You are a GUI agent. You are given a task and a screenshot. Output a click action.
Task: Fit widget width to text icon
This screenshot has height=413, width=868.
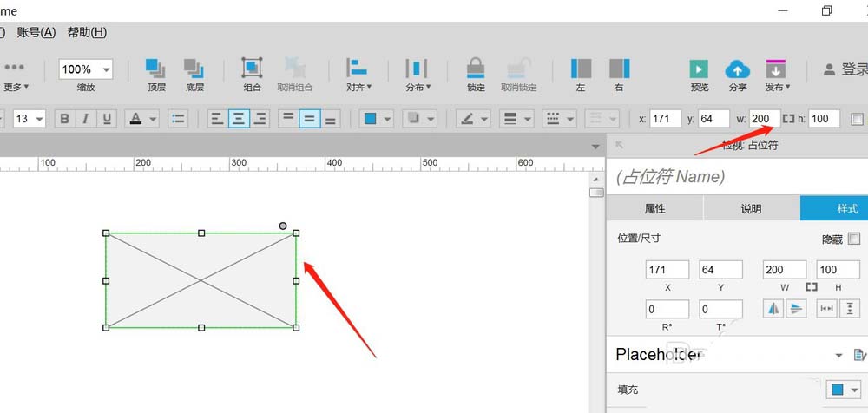click(x=827, y=308)
